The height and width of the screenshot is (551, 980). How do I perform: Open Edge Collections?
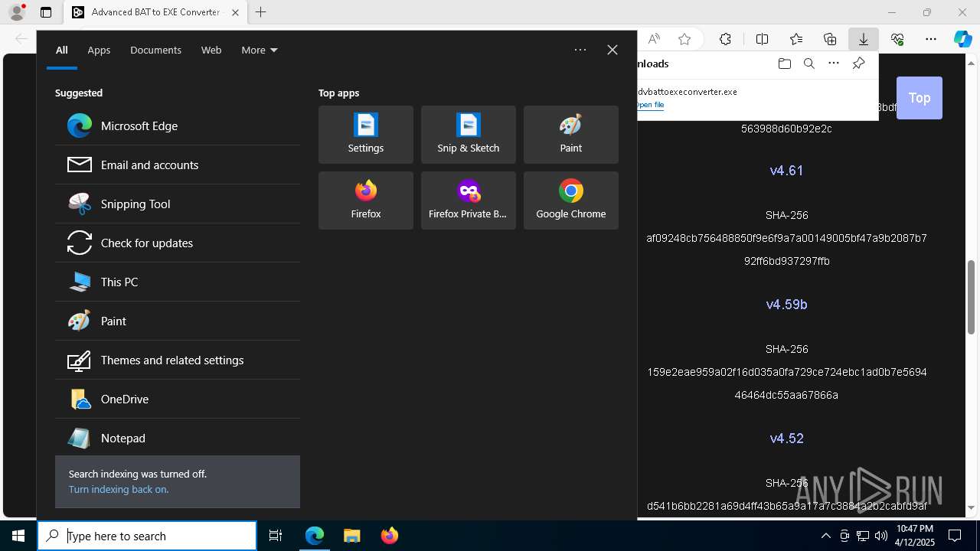[830, 39]
